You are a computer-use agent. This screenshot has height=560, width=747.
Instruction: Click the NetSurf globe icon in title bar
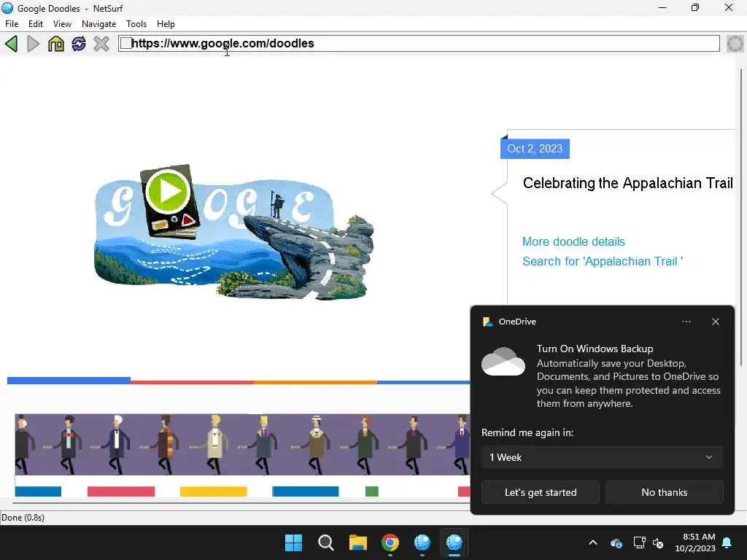pyautogui.click(x=7, y=8)
